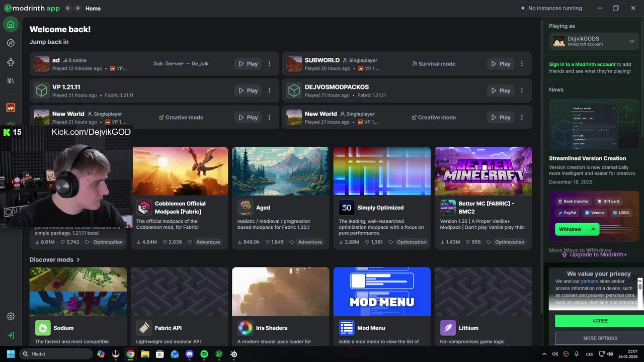Click the Sodium mod icon
The height and width of the screenshot is (362, 644).
tap(43, 328)
